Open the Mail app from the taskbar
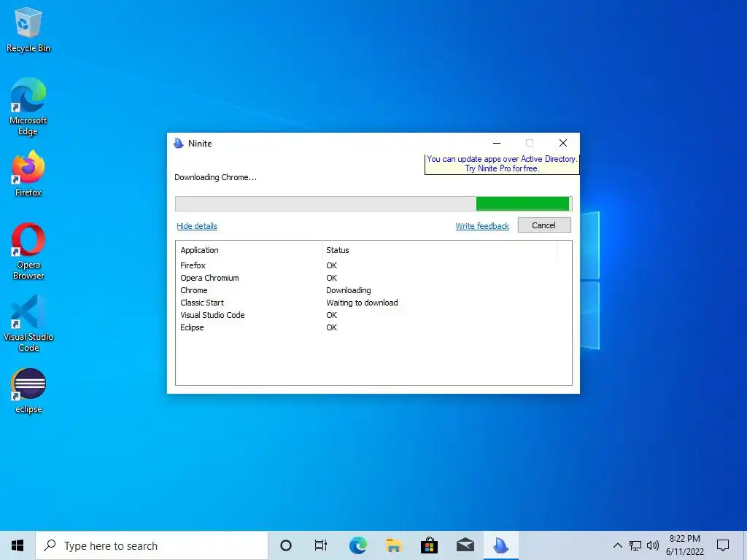The height and width of the screenshot is (560, 747). point(465,545)
